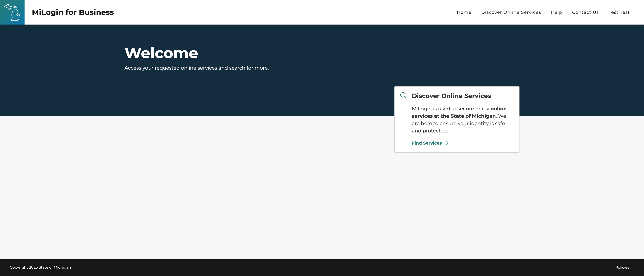
Task: Click the 'MiLogin is used to secure' description
Action: point(459,120)
